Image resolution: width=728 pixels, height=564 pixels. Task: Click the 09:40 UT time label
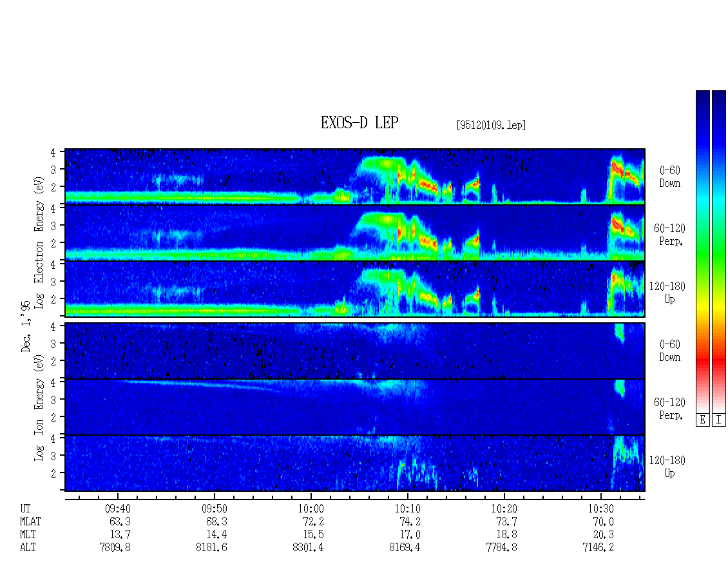[117, 509]
